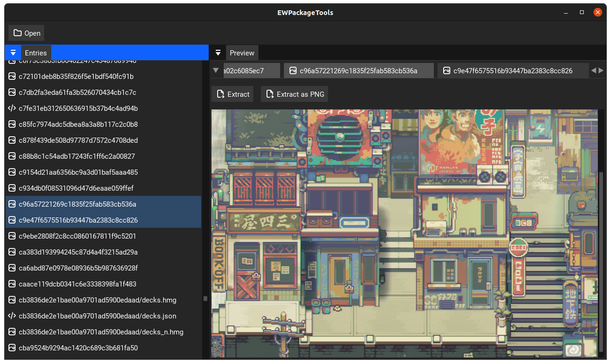Click the image icon beside c878f439de508d97787d7572c4708ded

click(12, 140)
